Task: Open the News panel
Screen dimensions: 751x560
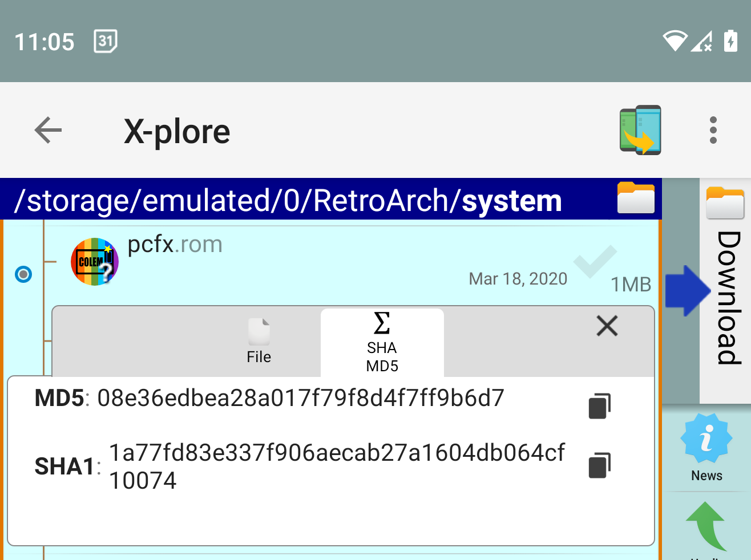Action: [x=706, y=451]
